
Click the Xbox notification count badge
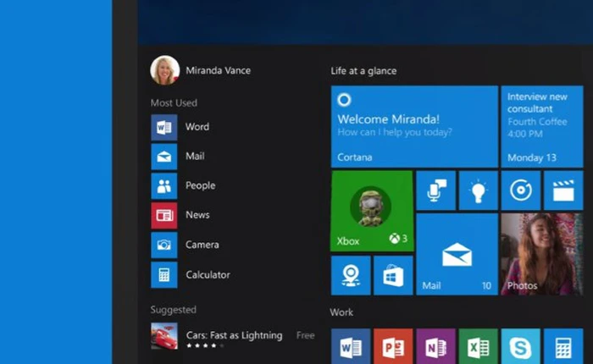[x=398, y=239]
